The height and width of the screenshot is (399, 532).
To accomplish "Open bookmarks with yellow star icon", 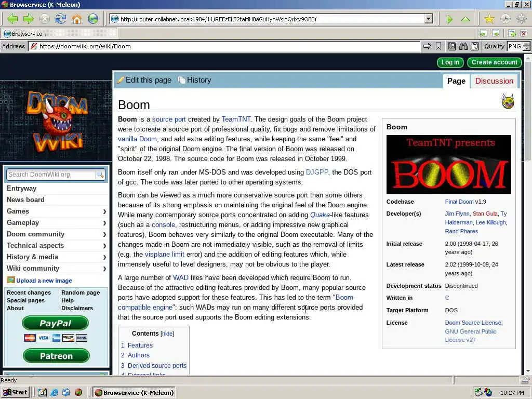I will pos(489,19).
